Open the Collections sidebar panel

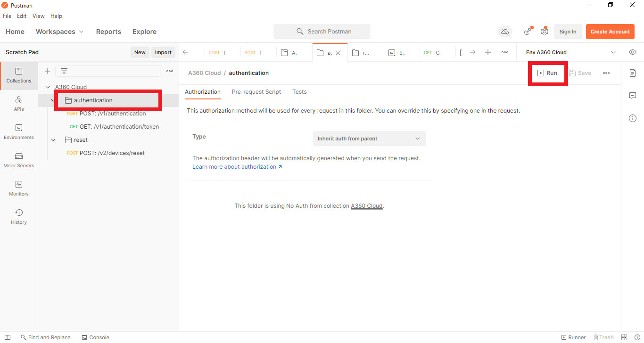pos(19,75)
